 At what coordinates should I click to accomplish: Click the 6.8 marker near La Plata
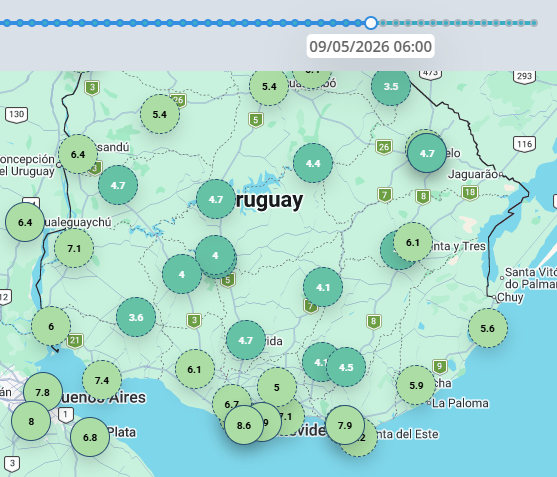tap(90, 437)
